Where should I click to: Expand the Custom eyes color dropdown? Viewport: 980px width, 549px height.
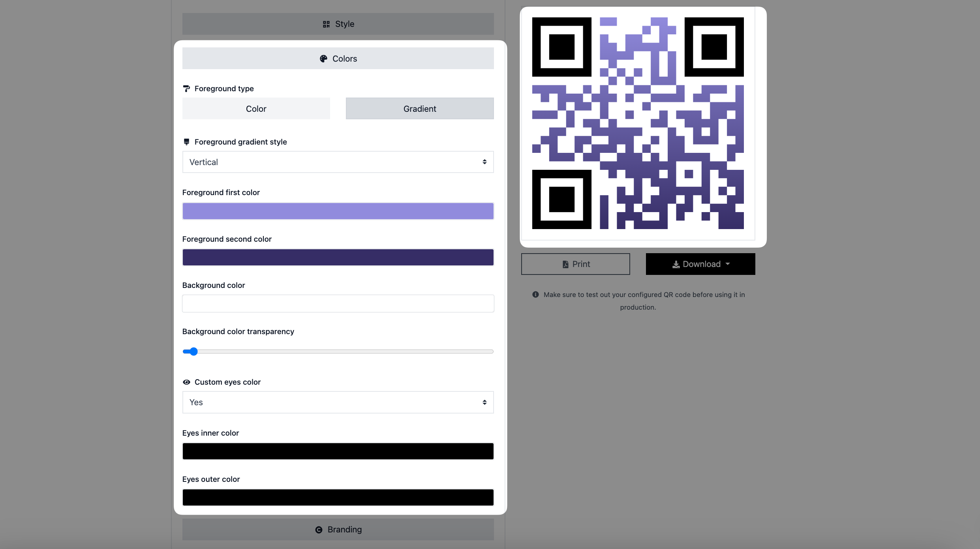(338, 402)
